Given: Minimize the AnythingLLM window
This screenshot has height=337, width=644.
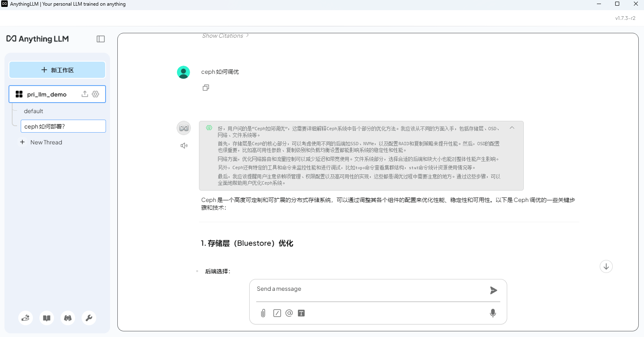Looking at the screenshot, I should click(599, 4).
